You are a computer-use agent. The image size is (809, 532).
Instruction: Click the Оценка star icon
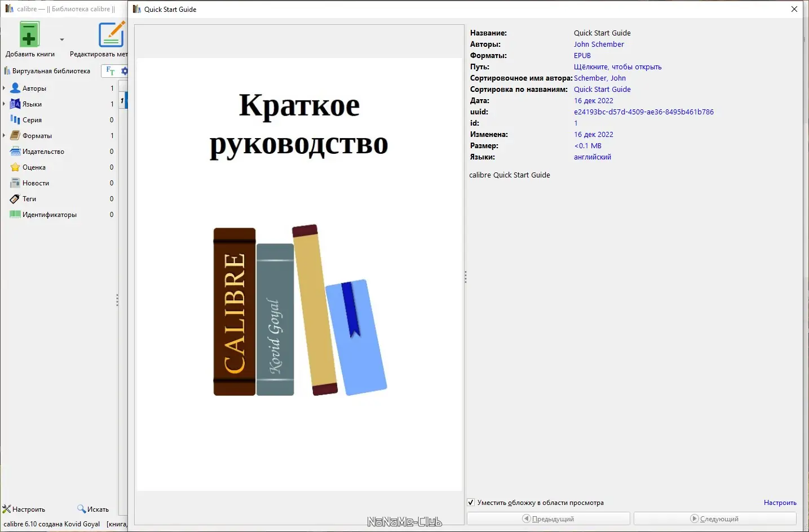click(x=15, y=167)
